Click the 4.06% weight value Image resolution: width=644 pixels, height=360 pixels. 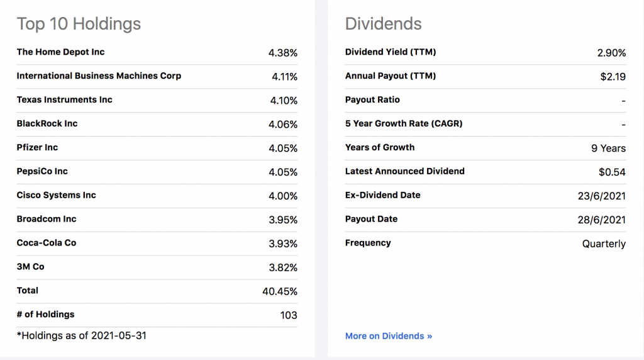(x=283, y=125)
